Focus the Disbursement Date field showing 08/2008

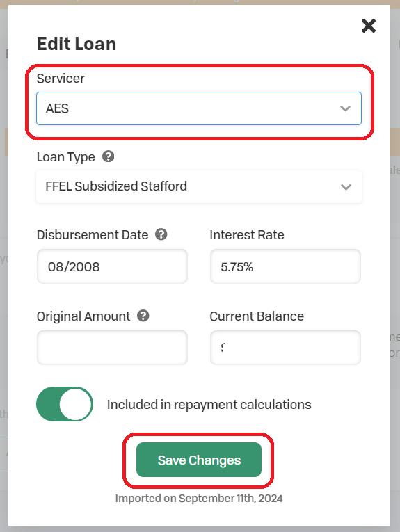coord(112,266)
